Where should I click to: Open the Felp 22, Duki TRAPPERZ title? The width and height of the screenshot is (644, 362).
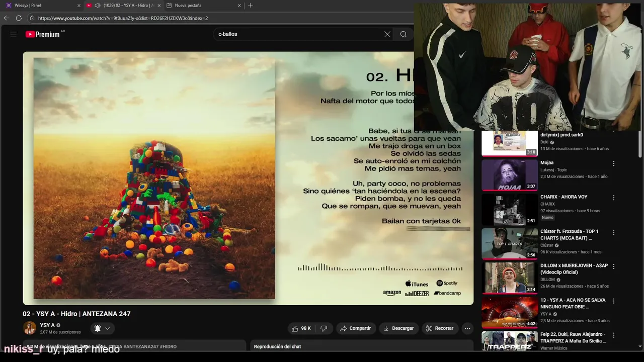(x=573, y=337)
